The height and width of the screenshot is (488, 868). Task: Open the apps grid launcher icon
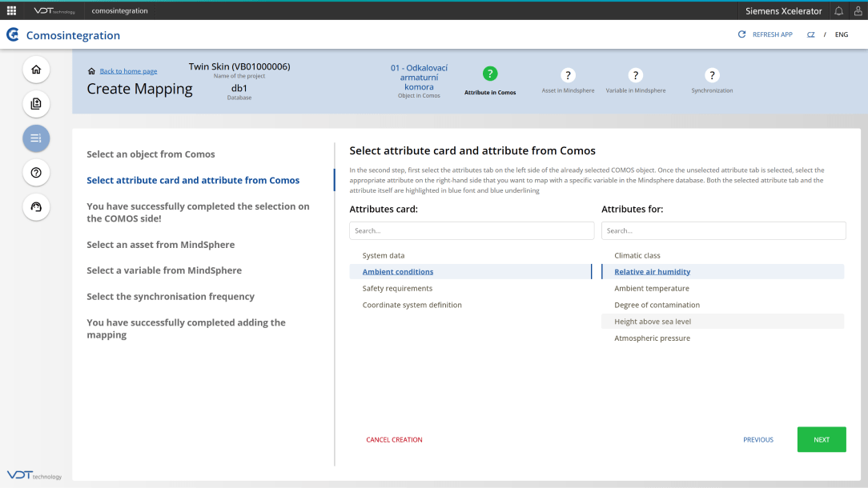coord(11,10)
